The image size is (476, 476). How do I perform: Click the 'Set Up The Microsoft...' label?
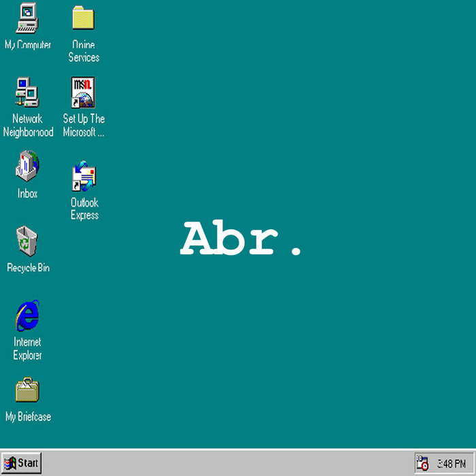pos(84,126)
